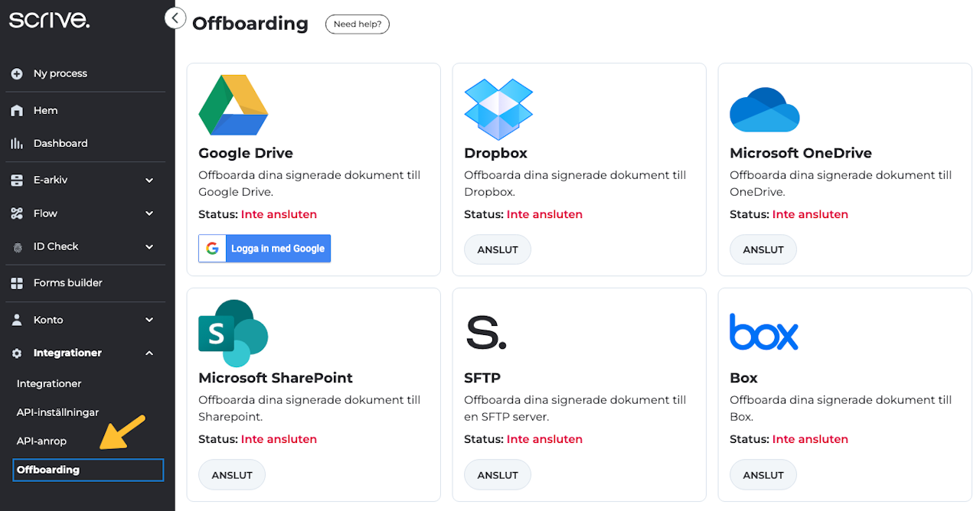Viewport: 980px width, 511px height.
Task: Click the Offboarding page heading
Action: [250, 24]
